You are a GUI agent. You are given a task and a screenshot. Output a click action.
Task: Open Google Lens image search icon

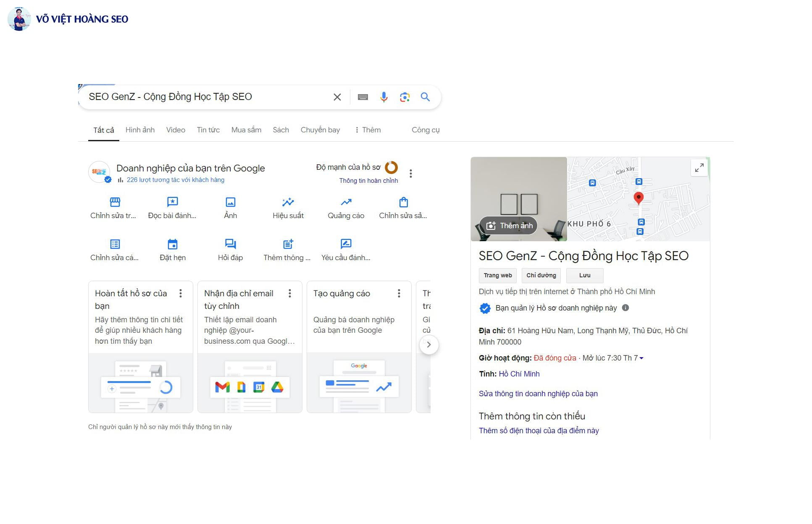tap(405, 97)
